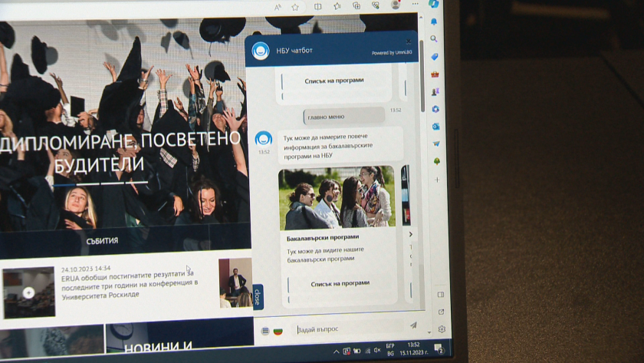This screenshot has height=363, width=644.
Task: Go to next carousel card with right chevron
Action: point(411,234)
